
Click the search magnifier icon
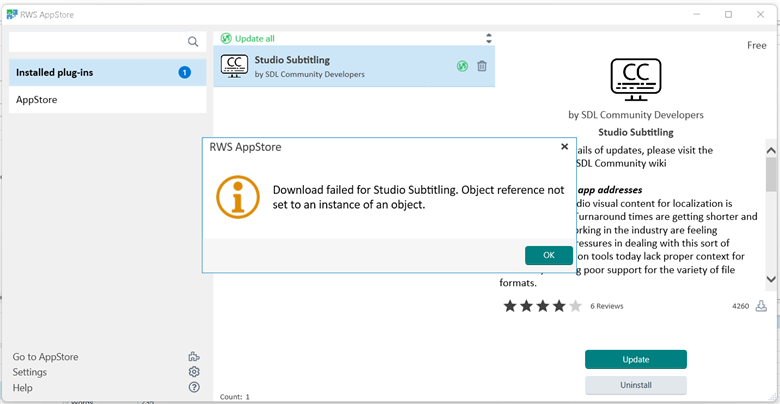[x=193, y=42]
